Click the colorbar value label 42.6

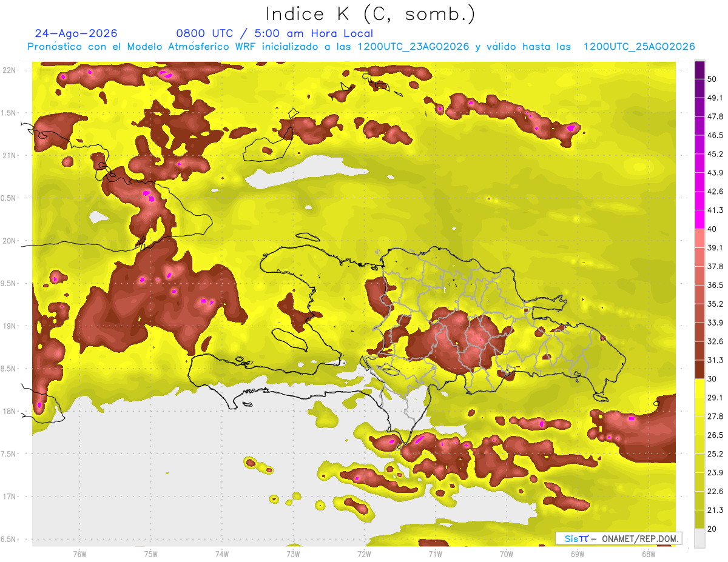[715, 192]
